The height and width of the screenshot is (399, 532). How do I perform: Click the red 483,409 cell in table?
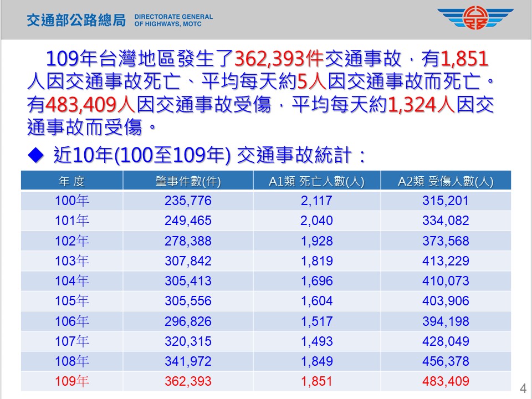pyautogui.click(x=445, y=381)
